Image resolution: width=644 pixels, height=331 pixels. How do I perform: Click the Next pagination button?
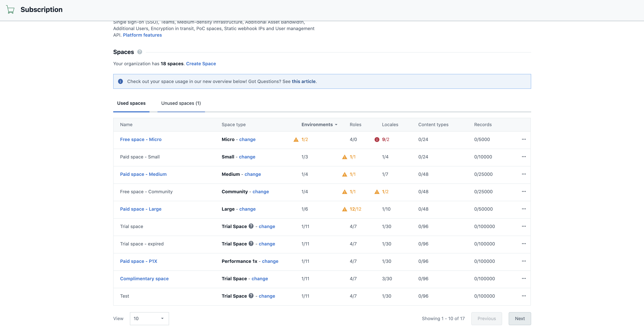tap(520, 318)
